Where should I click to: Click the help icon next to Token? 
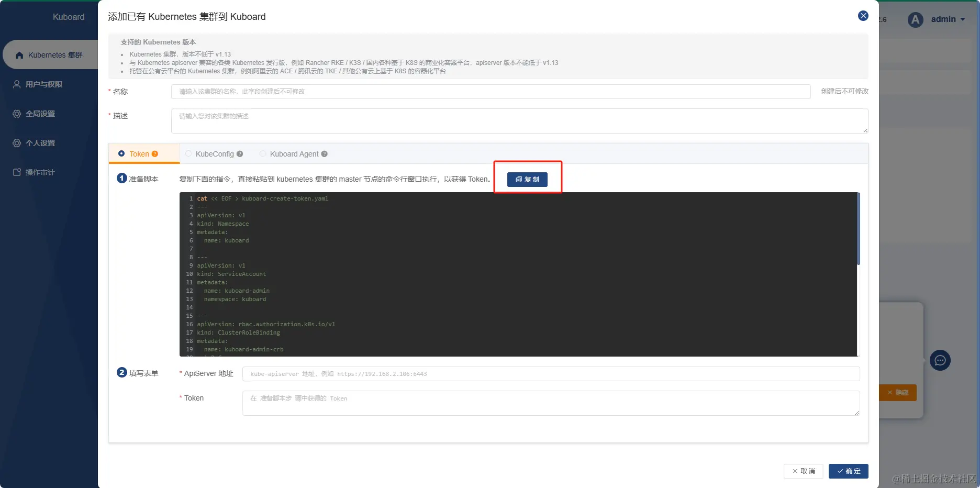155,154
